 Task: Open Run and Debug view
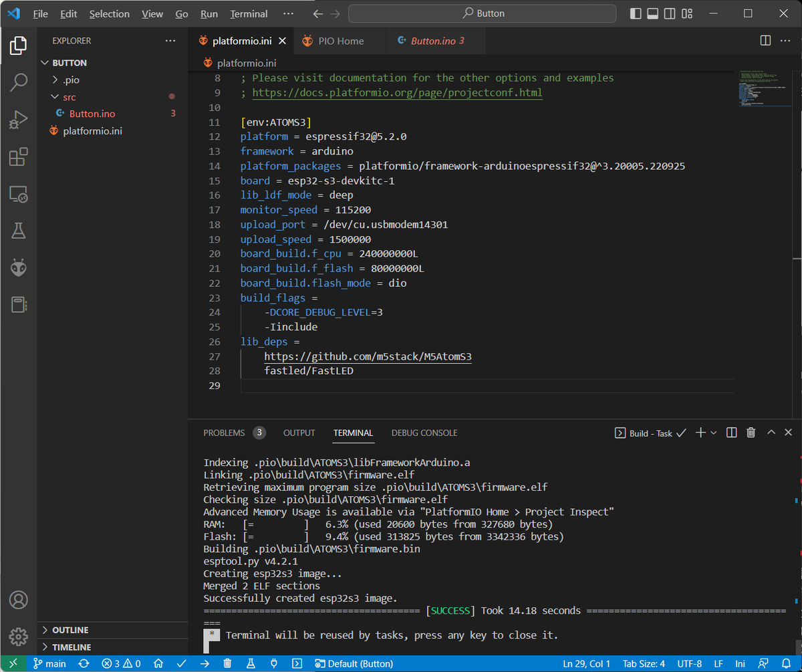coord(18,120)
